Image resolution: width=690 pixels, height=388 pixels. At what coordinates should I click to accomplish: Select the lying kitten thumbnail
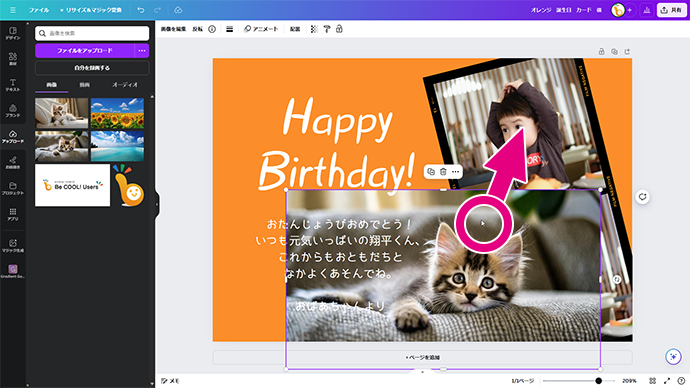[x=62, y=146]
